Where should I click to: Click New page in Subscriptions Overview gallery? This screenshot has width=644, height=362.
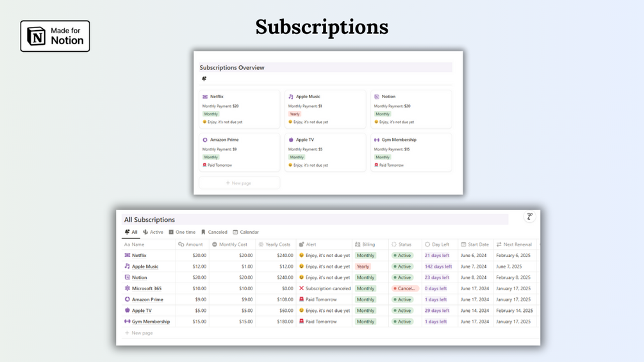click(x=240, y=183)
